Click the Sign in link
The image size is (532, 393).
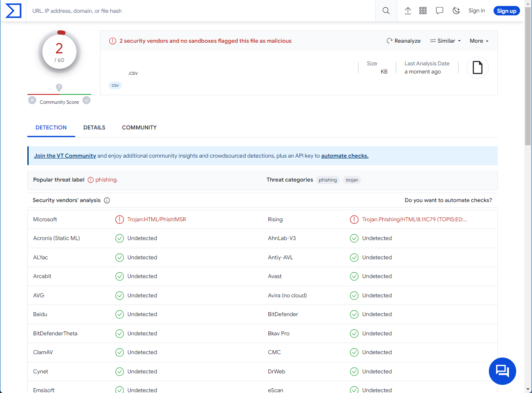pos(477,11)
